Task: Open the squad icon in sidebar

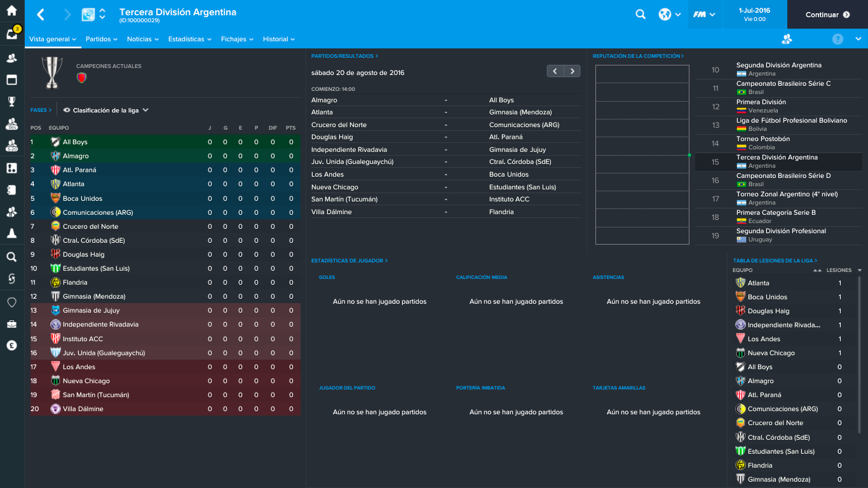Action: point(11,58)
